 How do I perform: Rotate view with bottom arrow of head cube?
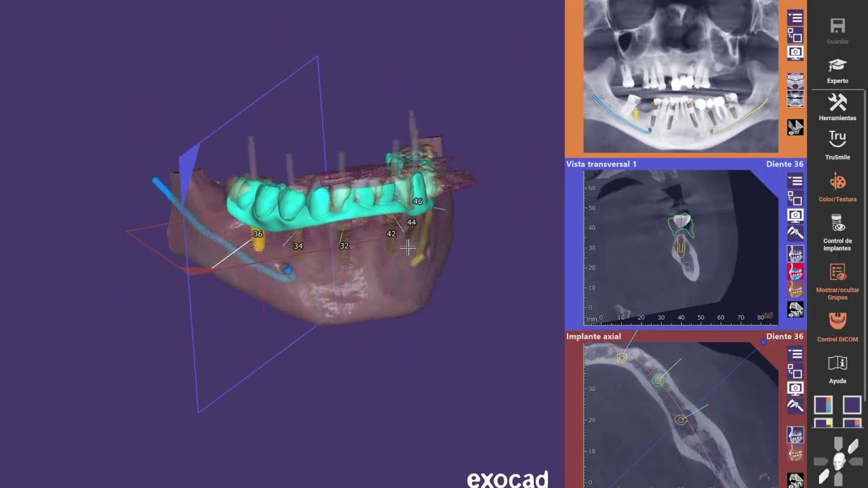(839, 478)
